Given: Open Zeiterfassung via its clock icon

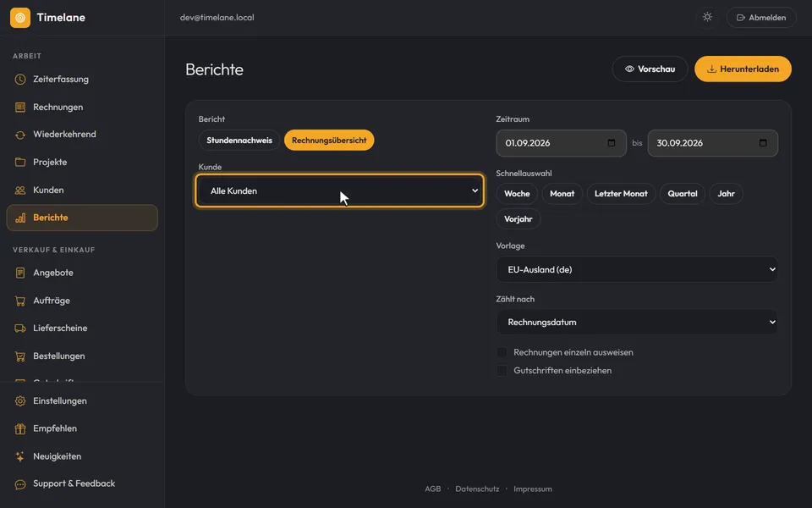Looking at the screenshot, I should [20, 80].
